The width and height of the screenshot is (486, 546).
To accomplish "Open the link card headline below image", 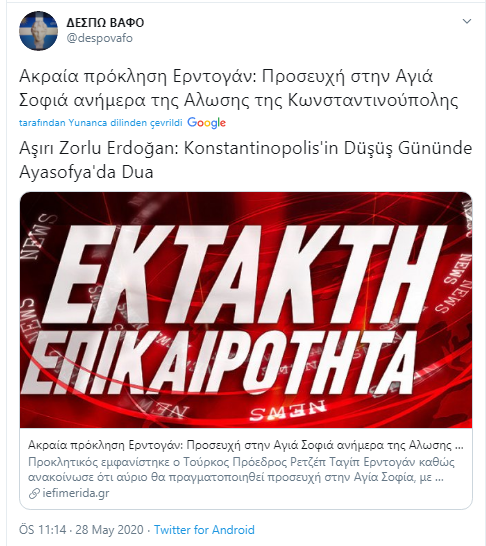I will tap(245, 445).
